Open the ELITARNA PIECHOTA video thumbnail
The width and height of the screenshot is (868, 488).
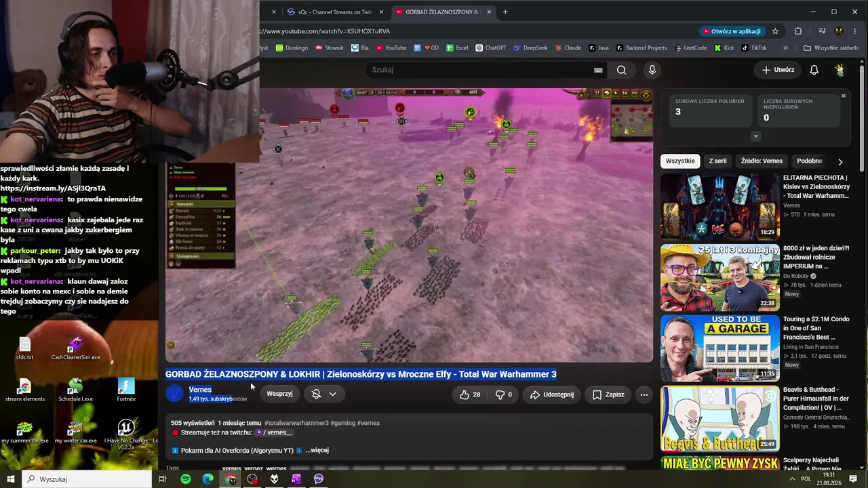coord(720,207)
